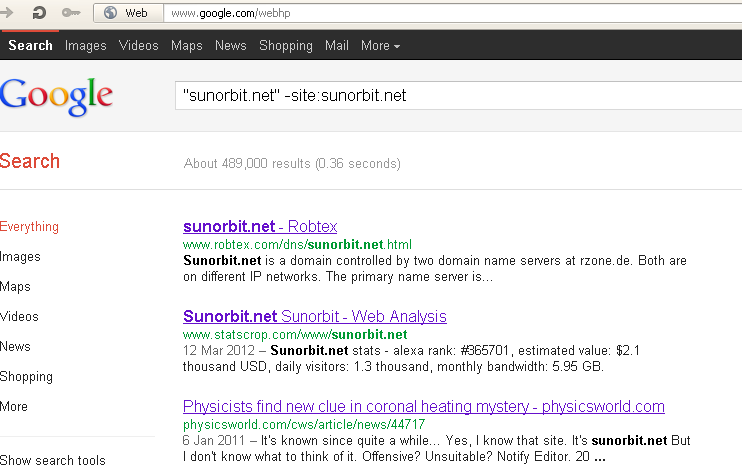Open Mail in top navigation bar
742x472 pixels.
[337, 45]
